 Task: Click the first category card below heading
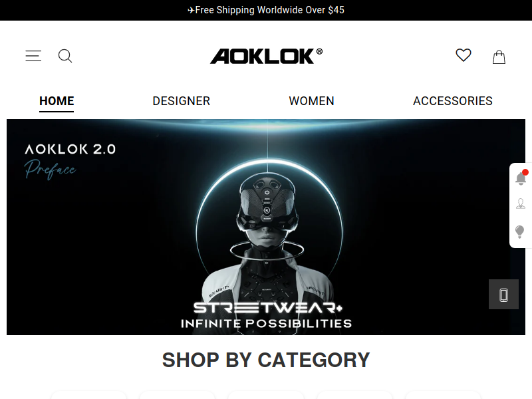88,394
